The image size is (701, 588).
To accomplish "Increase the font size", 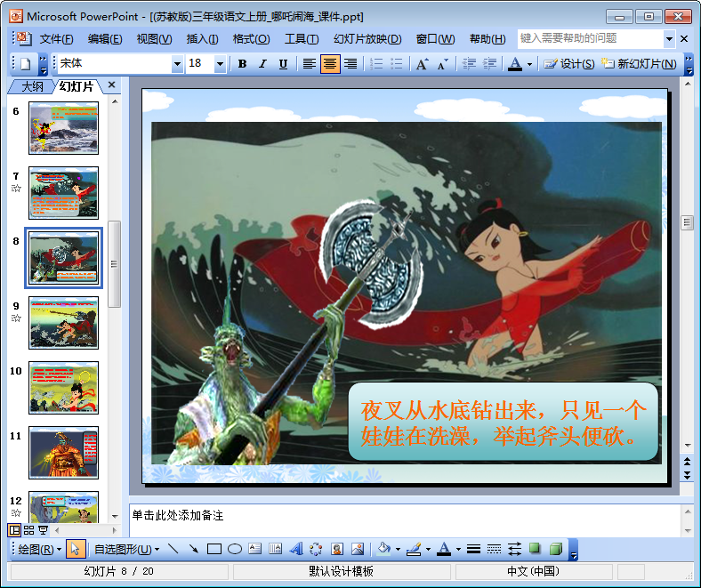I will (x=422, y=64).
